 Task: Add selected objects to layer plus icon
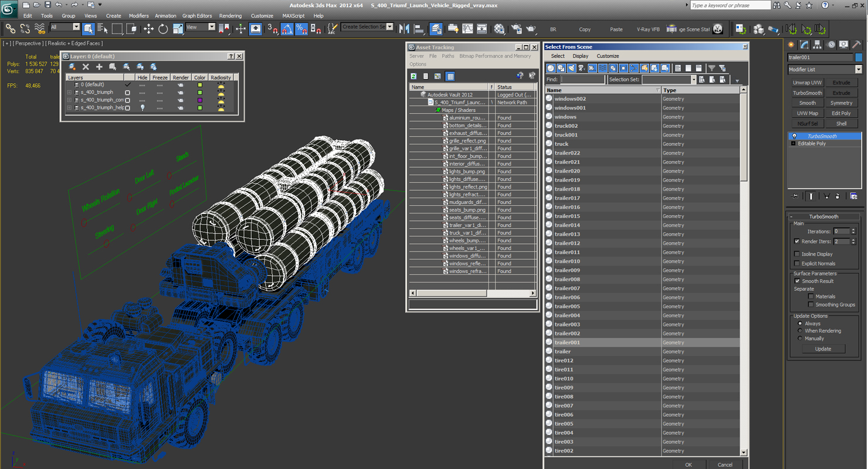(x=99, y=67)
